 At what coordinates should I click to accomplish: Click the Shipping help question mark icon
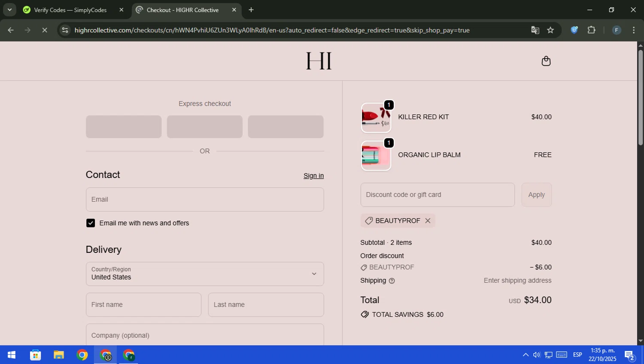pos(392,281)
